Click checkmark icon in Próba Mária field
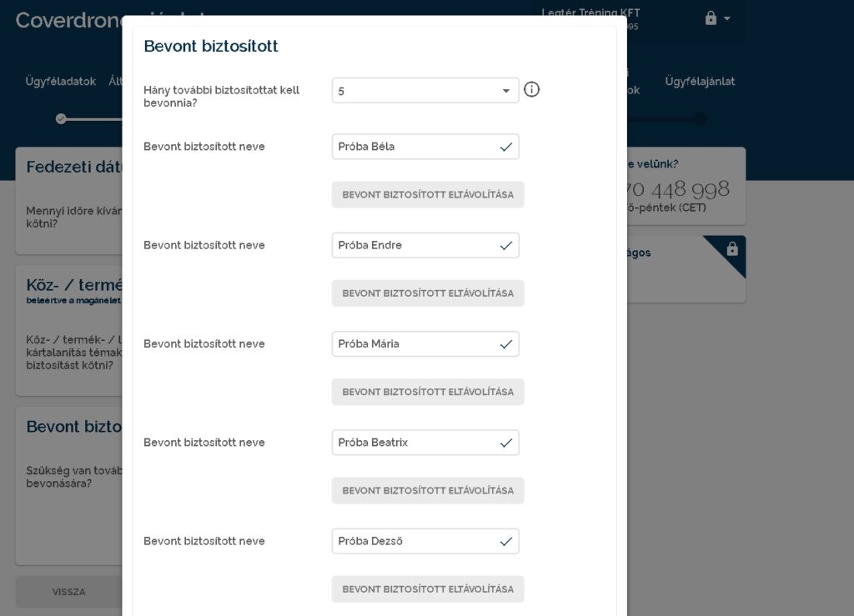The width and height of the screenshot is (854, 616). pos(505,343)
